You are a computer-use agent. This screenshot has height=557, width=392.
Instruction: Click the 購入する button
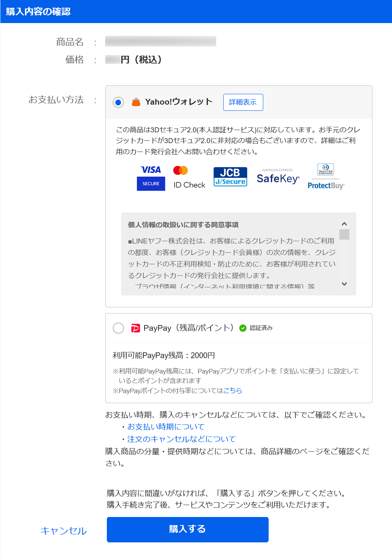point(188,530)
